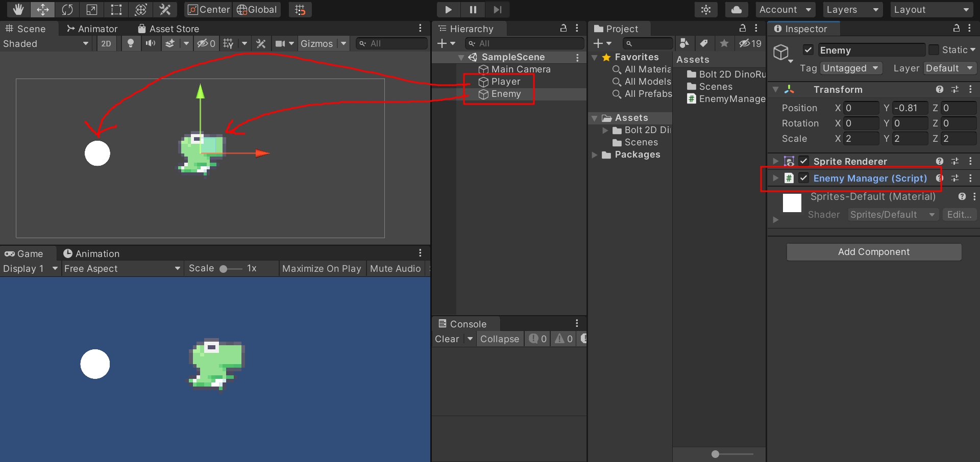Switch to the Asset Store tab
Viewport: 980px width, 462px height.
tap(168, 29)
